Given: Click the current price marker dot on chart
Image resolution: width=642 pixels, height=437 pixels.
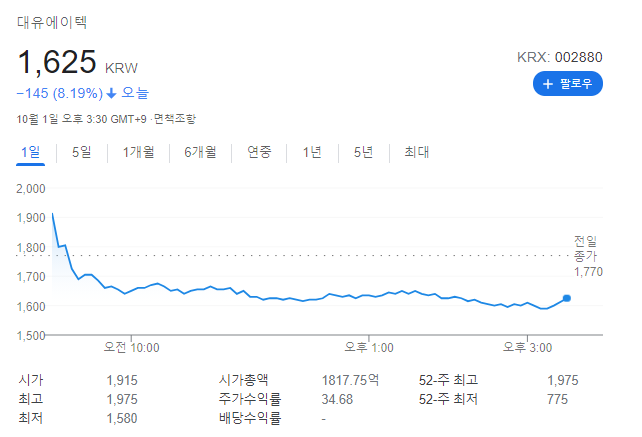Looking at the screenshot, I should coord(567,298).
